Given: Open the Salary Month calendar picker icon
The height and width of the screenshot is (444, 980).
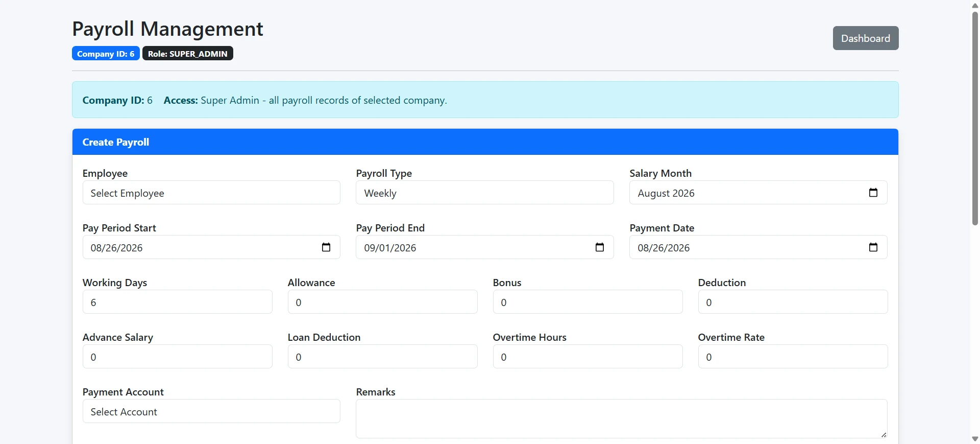Looking at the screenshot, I should tap(873, 193).
